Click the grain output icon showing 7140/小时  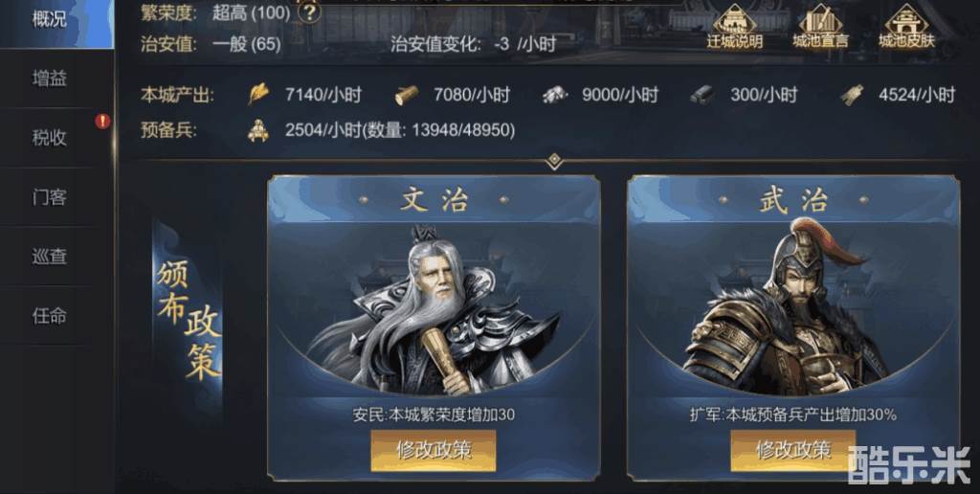(258, 95)
